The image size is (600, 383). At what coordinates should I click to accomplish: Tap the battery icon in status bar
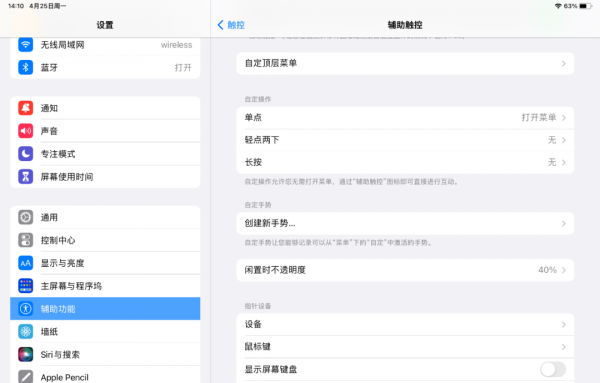[x=585, y=6]
